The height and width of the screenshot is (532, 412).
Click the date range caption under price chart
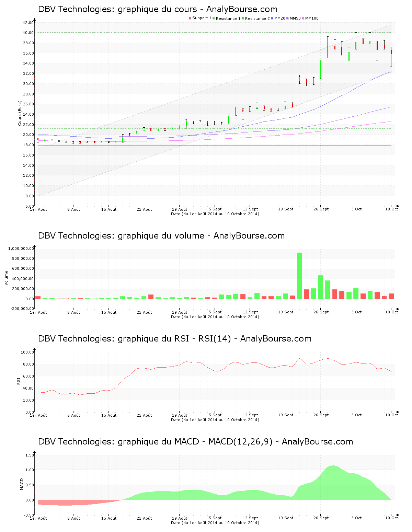[x=215, y=214]
